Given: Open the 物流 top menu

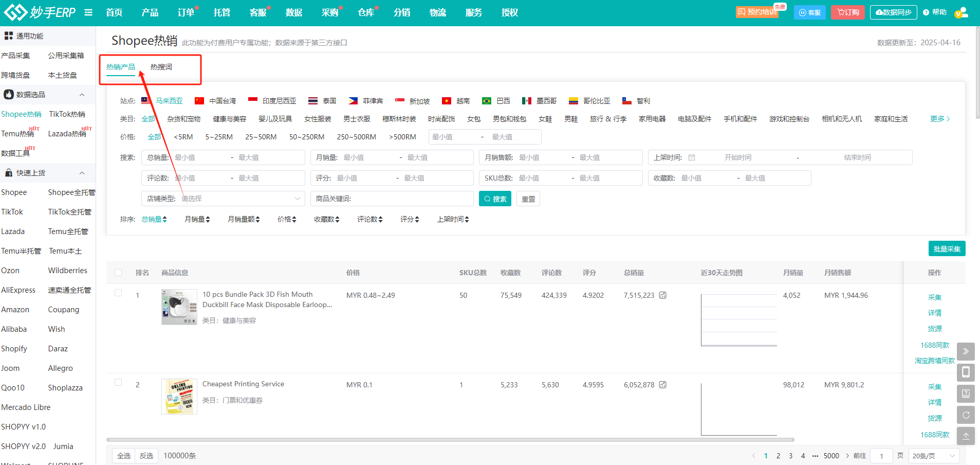Looking at the screenshot, I should (438, 12).
